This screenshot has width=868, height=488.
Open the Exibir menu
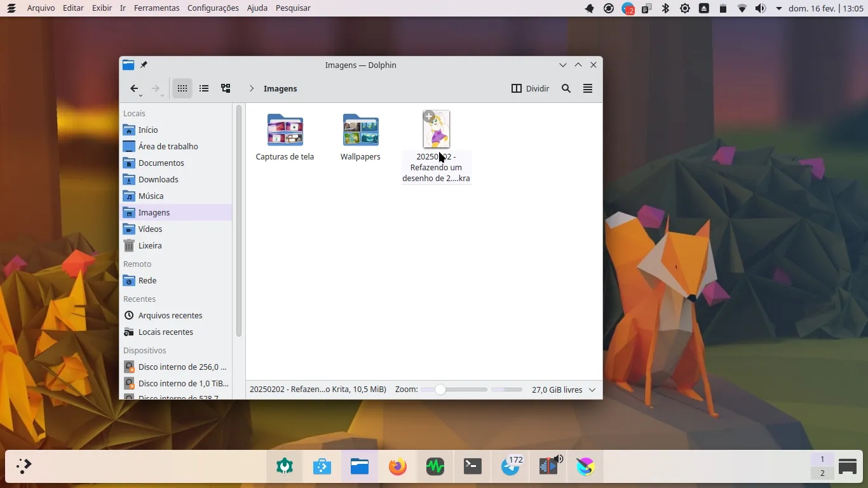click(102, 8)
